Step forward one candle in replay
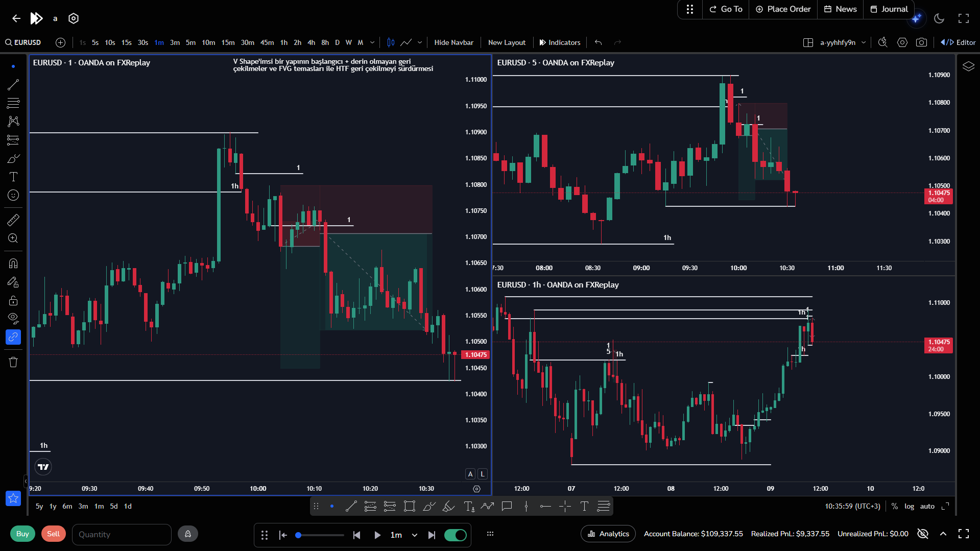Image resolution: width=980 pixels, height=551 pixels. [x=432, y=535]
